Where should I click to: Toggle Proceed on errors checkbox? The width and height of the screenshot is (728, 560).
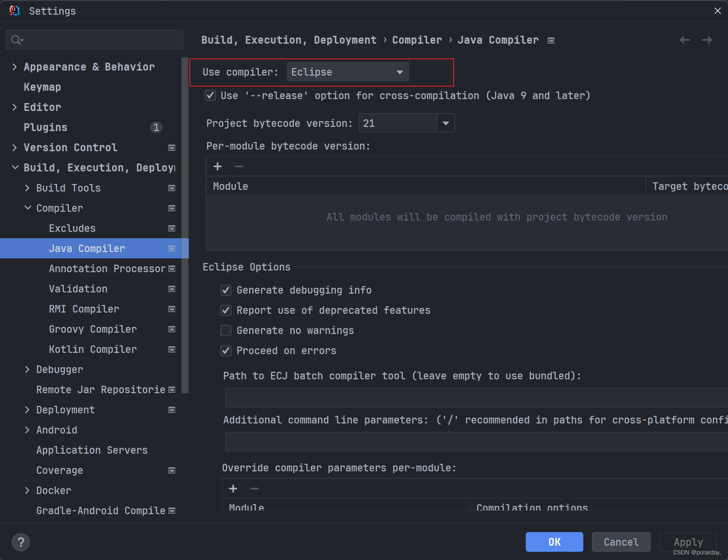pyautogui.click(x=226, y=351)
